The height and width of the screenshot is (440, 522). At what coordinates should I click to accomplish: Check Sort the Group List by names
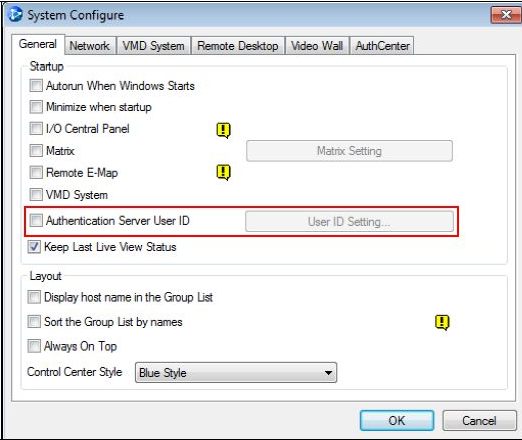[34, 322]
